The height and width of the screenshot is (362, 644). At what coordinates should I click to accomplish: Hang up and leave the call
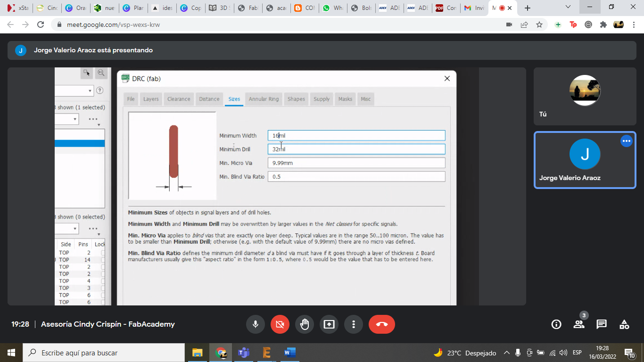[x=382, y=324]
